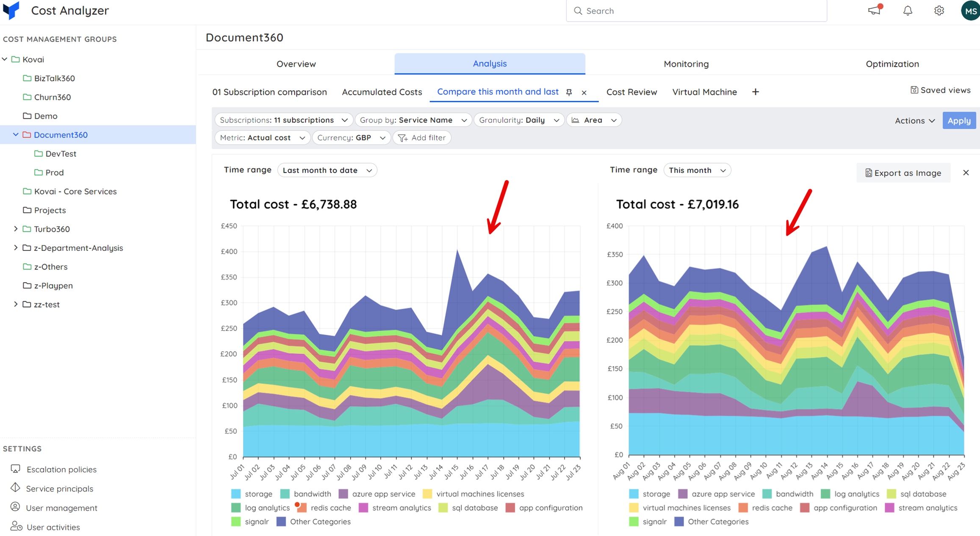Switch to the Monitoring tab
The image size is (980, 536).
686,64
